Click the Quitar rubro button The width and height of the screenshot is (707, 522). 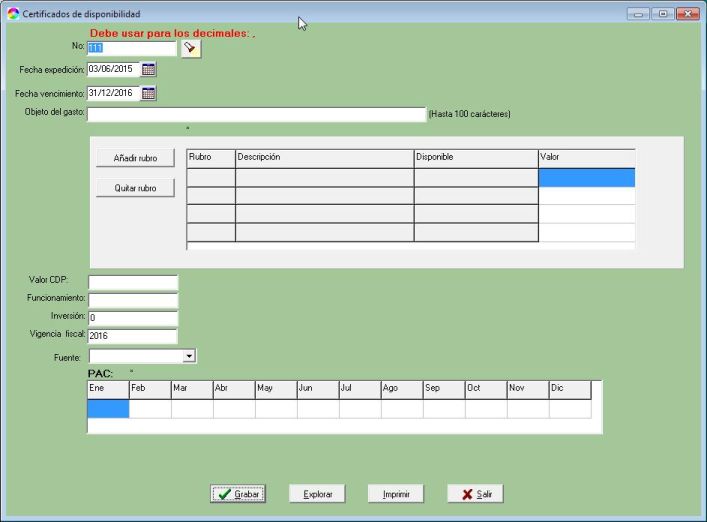(135, 188)
